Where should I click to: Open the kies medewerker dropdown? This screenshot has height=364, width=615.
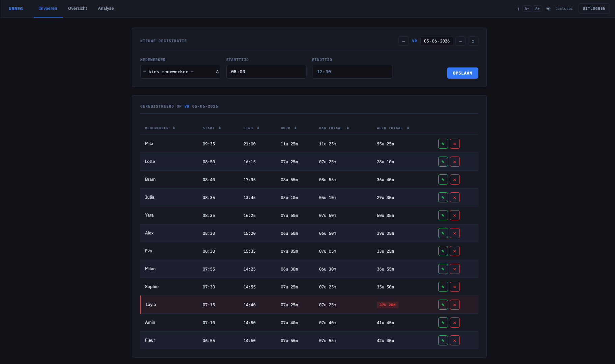click(180, 72)
